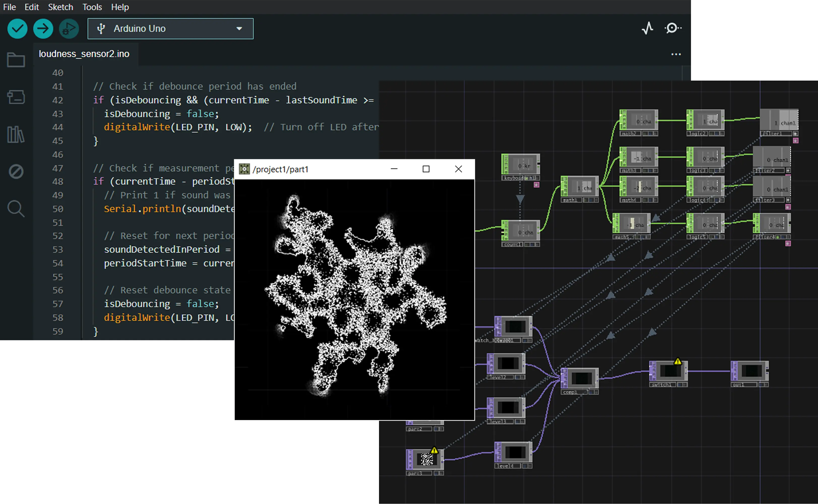Click the /project1/part1 window app icon
This screenshot has width=818, height=504.
click(x=244, y=169)
